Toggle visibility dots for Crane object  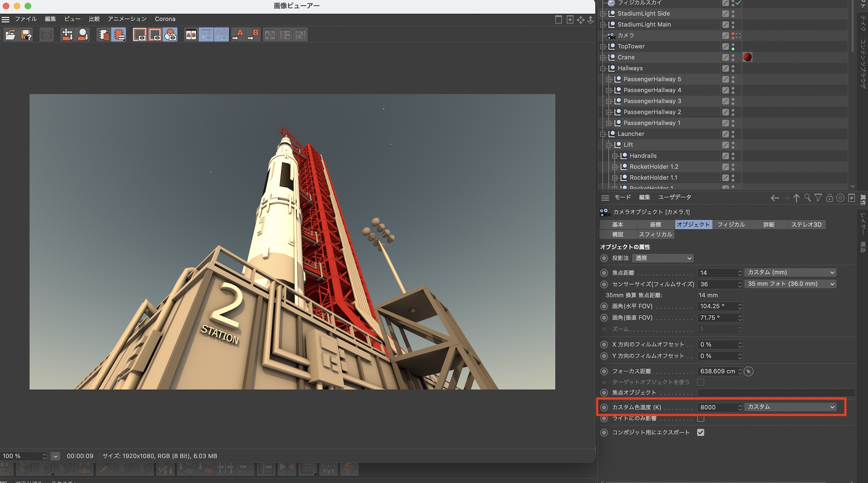[733, 57]
